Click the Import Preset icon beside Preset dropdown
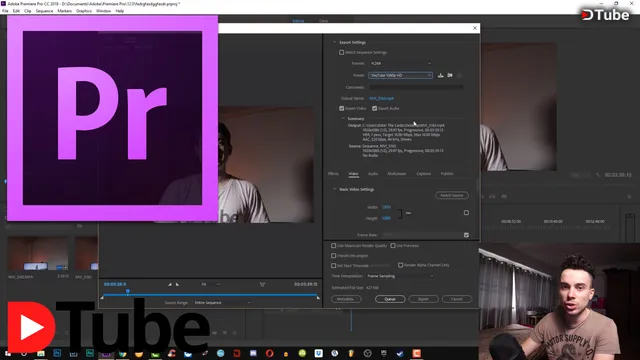 (450, 75)
